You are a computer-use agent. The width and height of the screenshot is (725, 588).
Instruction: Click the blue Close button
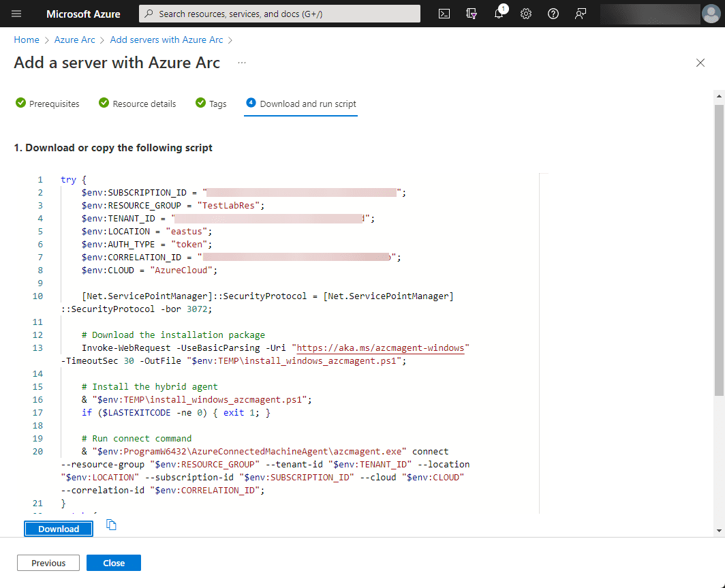(114, 563)
